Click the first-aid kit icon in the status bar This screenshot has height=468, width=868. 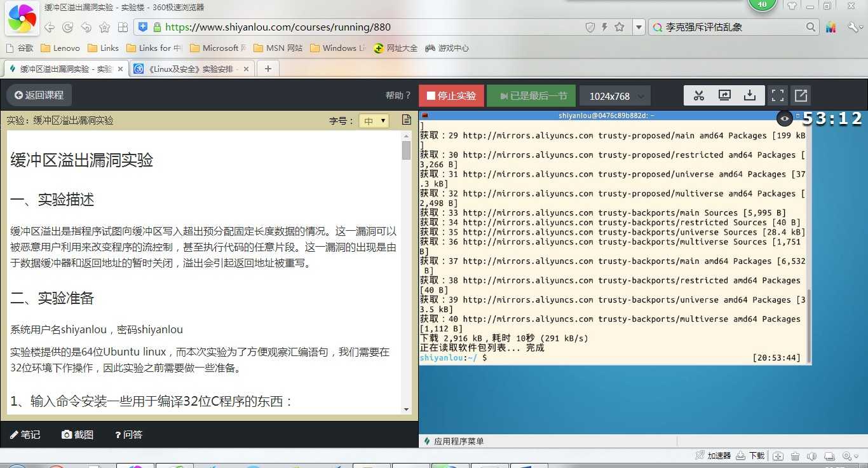point(778,456)
